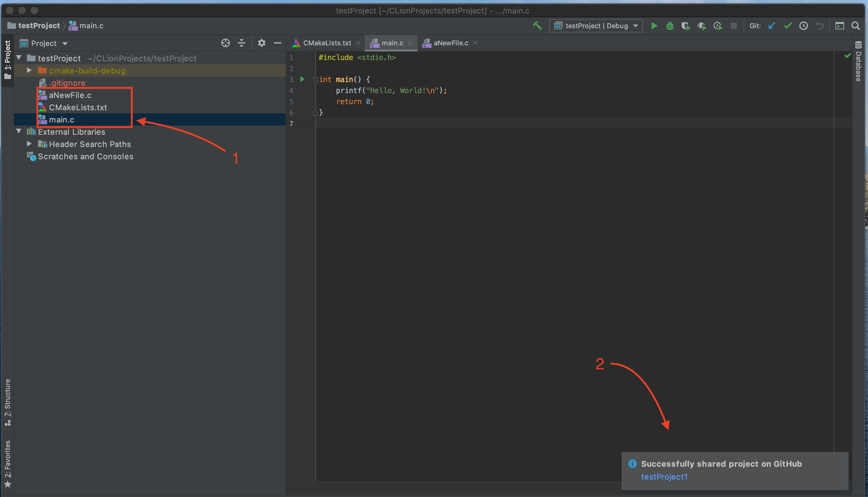The image size is (868, 497).
Task: Click info icon in GitHub notification
Action: click(x=632, y=464)
